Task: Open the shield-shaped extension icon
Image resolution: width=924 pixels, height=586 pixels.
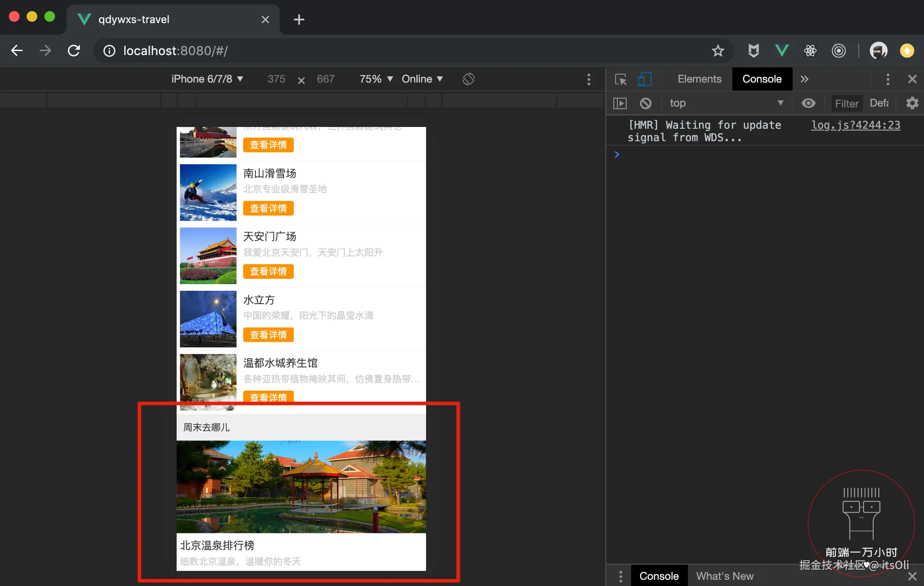Action: click(x=754, y=51)
